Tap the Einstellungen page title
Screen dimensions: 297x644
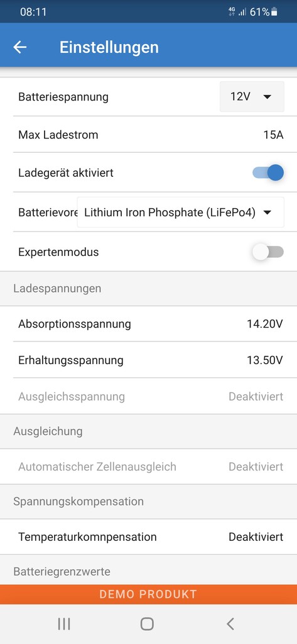(x=109, y=47)
